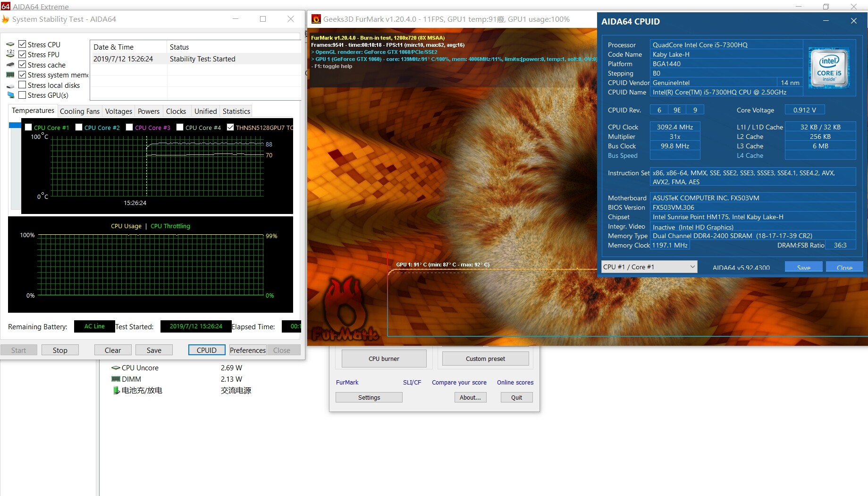Open Custom preset in FurMark

(485, 359)
